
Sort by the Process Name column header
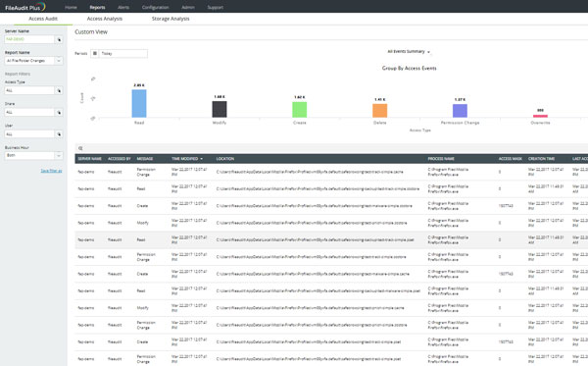(x=441, y=159)
